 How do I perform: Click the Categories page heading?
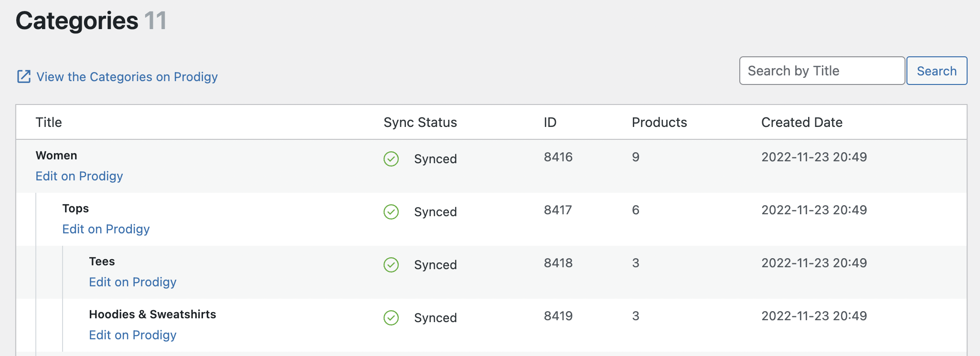77,21
